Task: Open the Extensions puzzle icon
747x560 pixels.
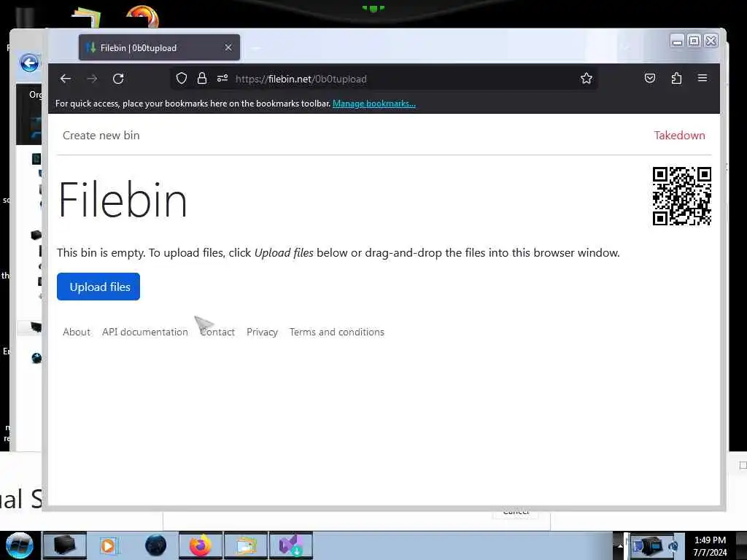Action: tap(676, 78)
